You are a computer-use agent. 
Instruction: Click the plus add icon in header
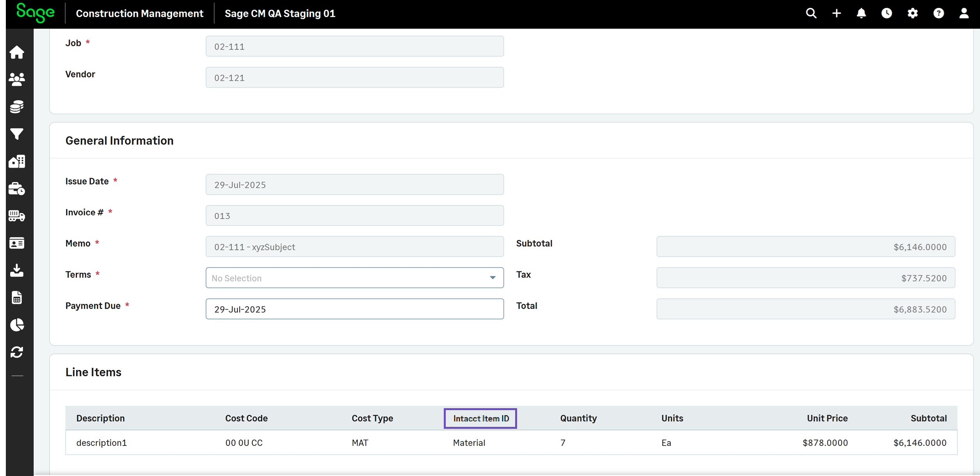pos(836,14)
